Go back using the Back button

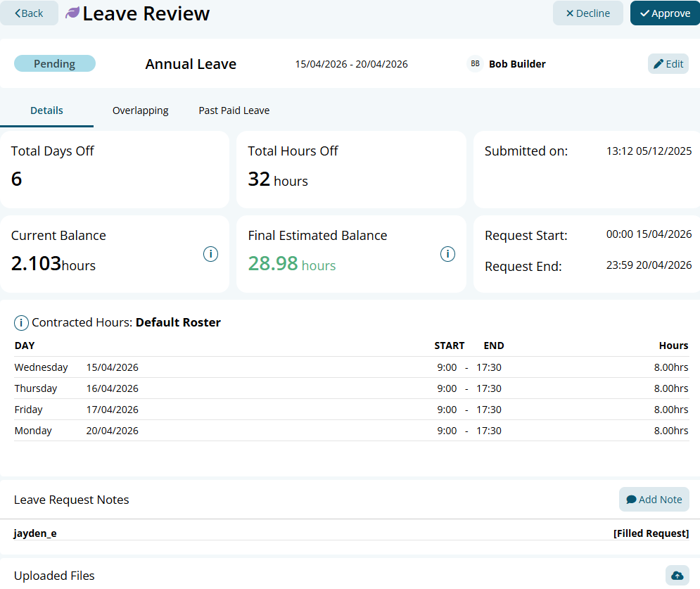click(x=29, y=13)
